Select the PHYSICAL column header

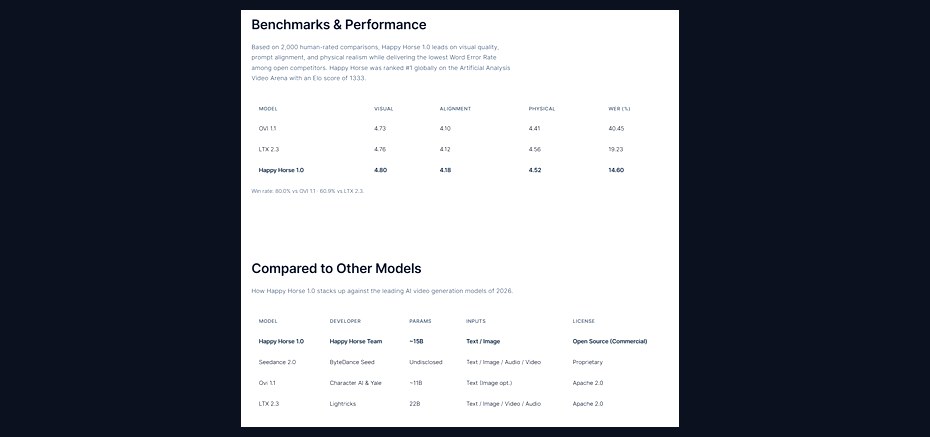coord(542,109)
